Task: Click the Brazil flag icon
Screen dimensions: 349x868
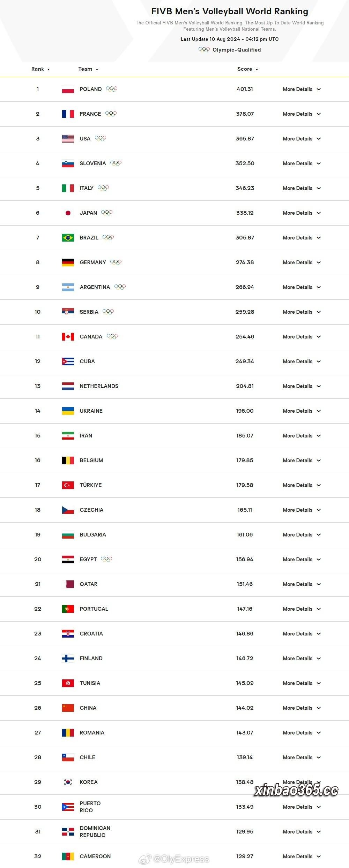Action: pyautogui.click(x=68, y=238)
